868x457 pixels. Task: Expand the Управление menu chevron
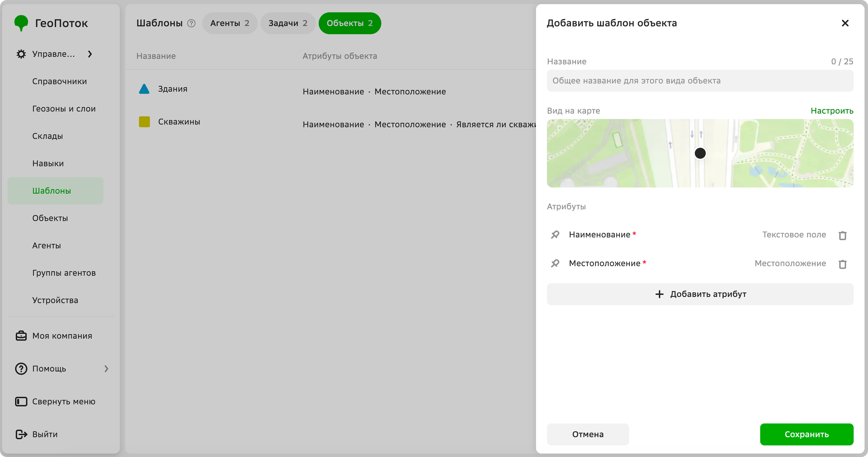pos(90,54)
